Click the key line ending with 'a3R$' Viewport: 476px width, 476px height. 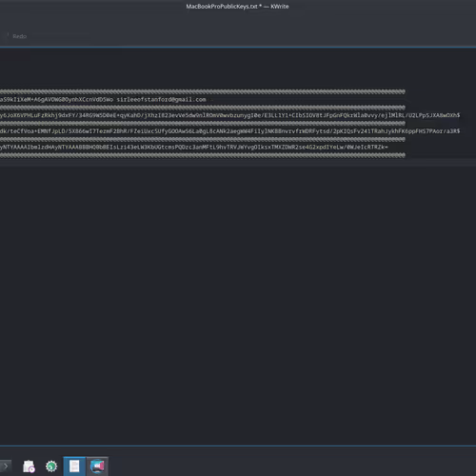click(x=229, y=131)
